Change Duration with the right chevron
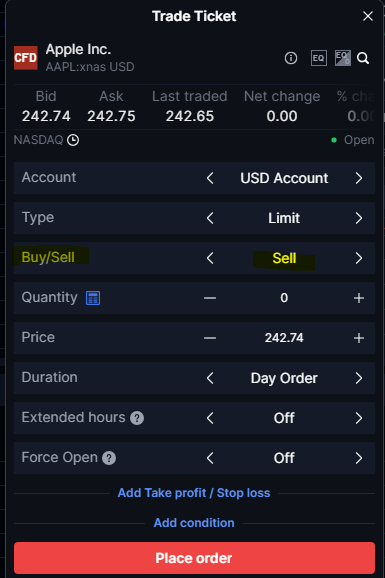This screenshot has width=385, height=578. (x=359, y=378)
